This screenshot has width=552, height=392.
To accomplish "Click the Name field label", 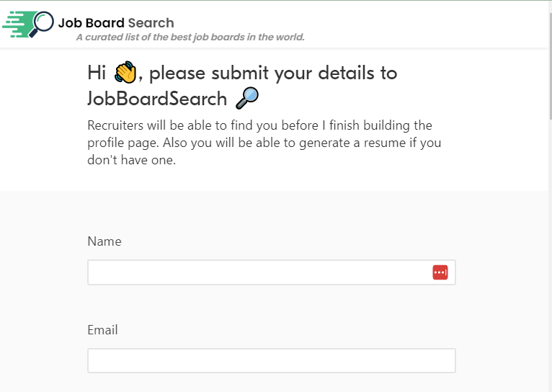I will (104, 241).
